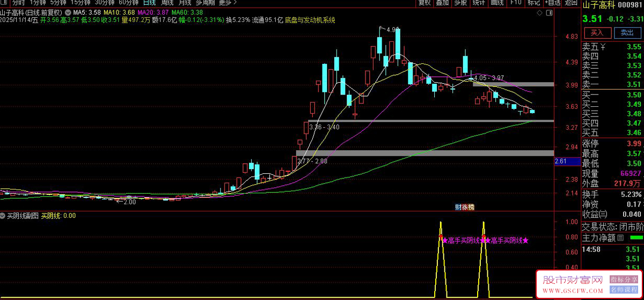Click the 14:58 tick trade row
644x300 pixels.
pyautogui.click(x=612, y=249)
